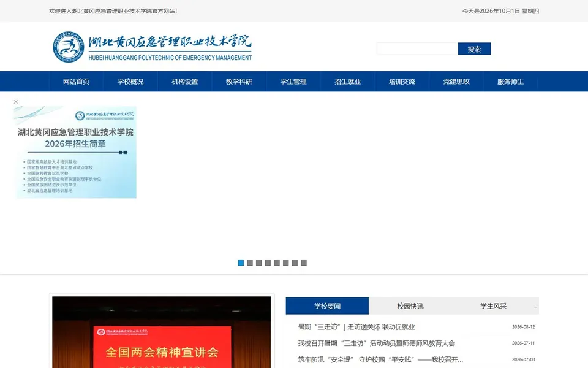
Task: Open the 学校概况 navigation menu
Action: click(x=130, y=82)
